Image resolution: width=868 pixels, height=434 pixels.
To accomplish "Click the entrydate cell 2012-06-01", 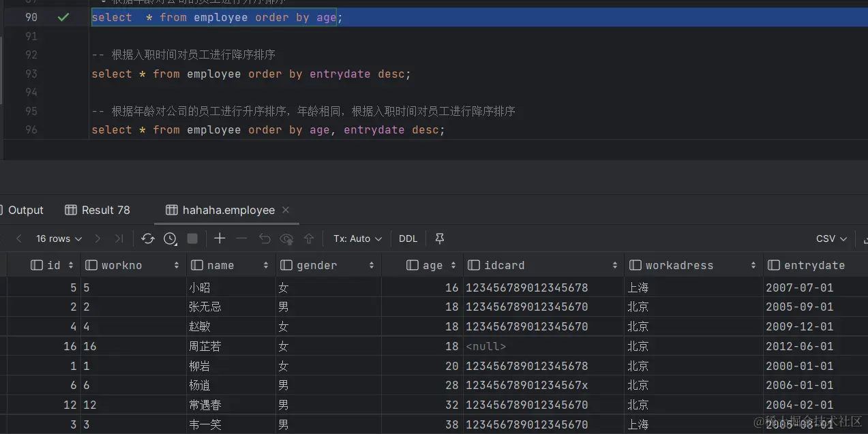I will 815,346.
